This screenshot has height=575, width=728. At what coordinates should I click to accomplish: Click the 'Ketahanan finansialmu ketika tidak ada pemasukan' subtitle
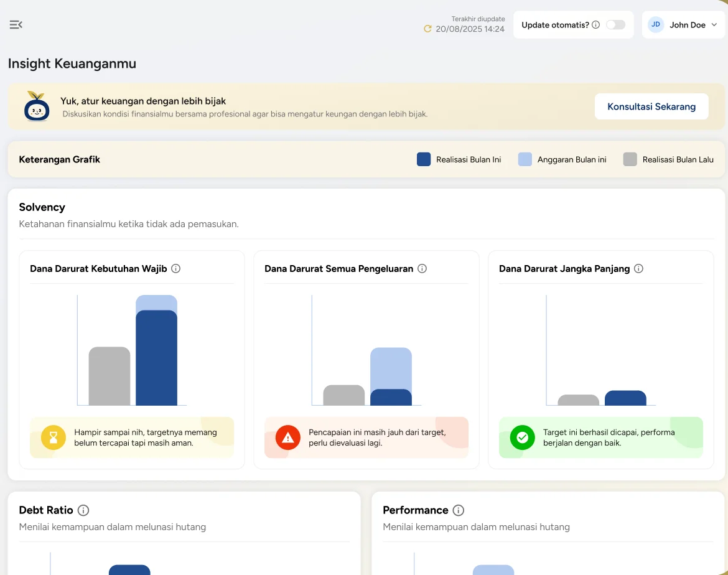(x=129, y=224)
